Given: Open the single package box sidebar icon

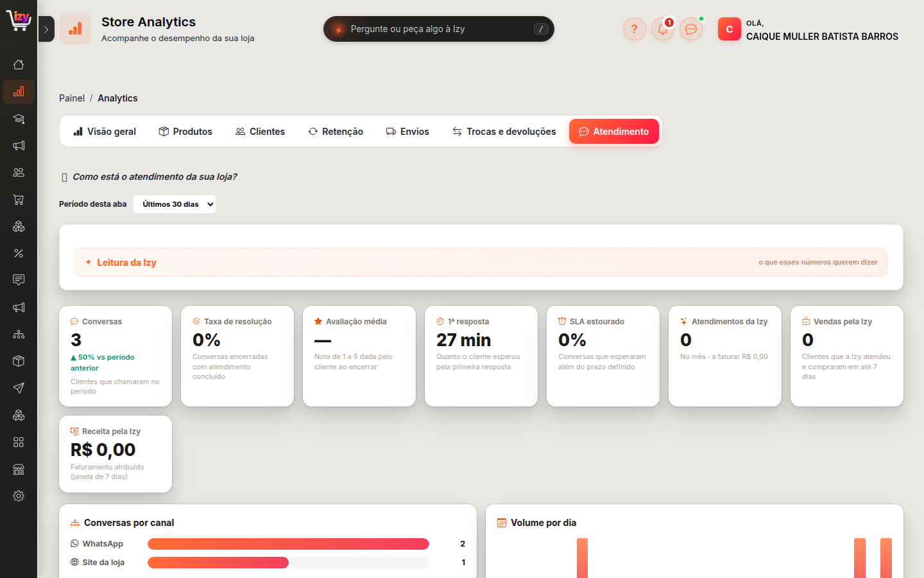Looking at the screenshot, I should click(19, 361).
